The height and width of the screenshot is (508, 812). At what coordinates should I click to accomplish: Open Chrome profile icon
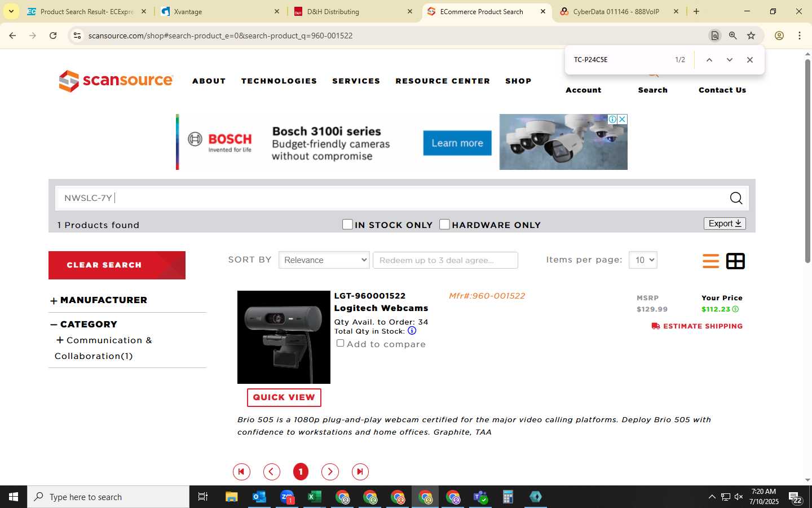[779, 36]
